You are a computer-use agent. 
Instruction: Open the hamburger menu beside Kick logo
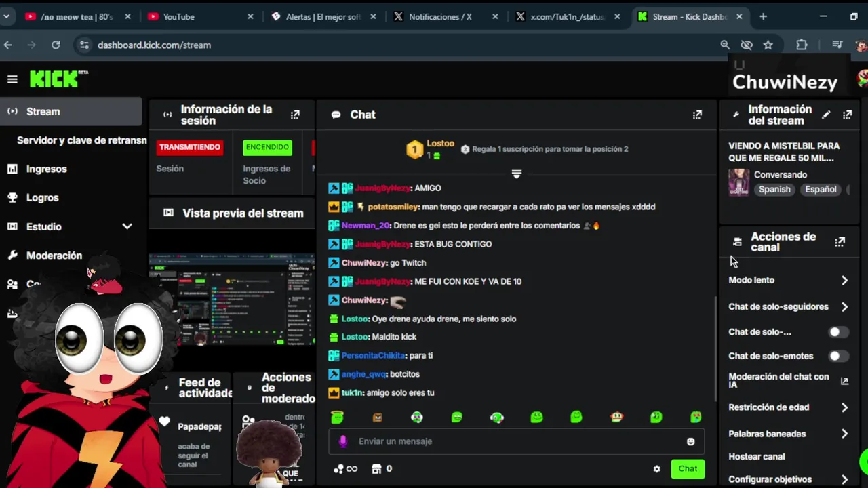tap(12, 79)
